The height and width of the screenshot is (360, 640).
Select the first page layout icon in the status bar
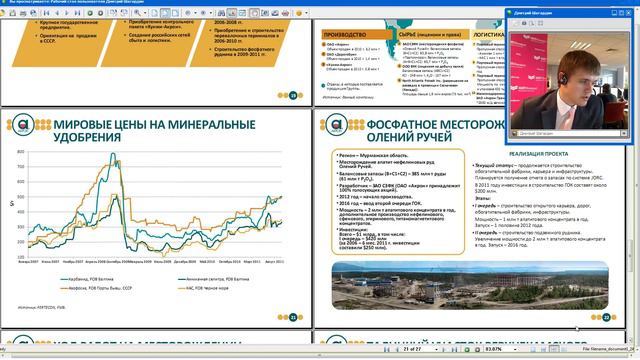point(533,349)
